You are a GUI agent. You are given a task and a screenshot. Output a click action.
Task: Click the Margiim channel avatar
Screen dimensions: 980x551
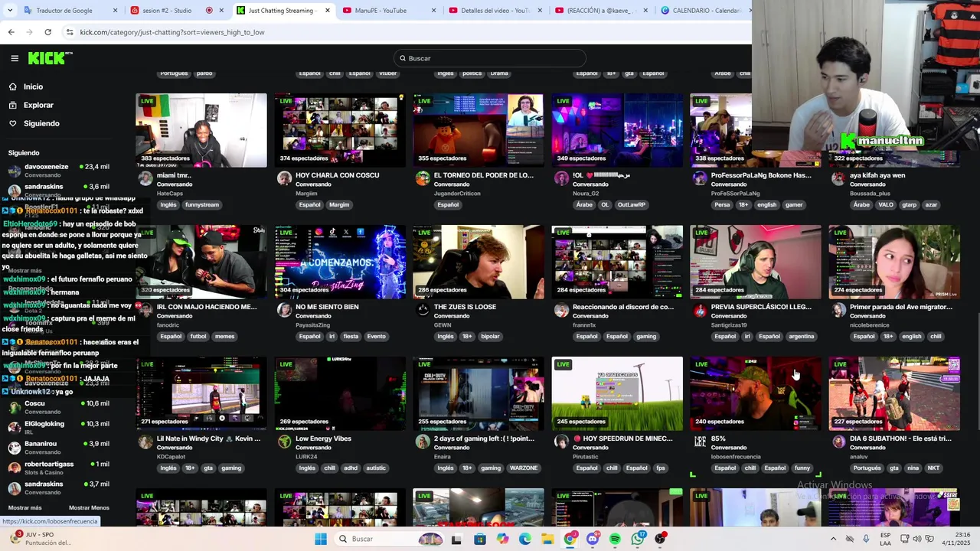[x=284, y=178]
